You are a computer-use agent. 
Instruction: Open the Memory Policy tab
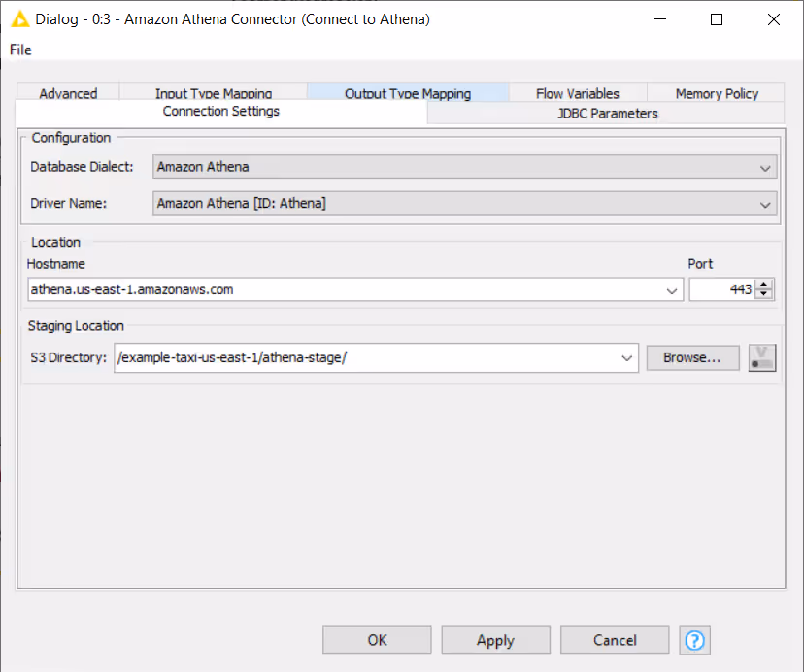pos(716,93)
